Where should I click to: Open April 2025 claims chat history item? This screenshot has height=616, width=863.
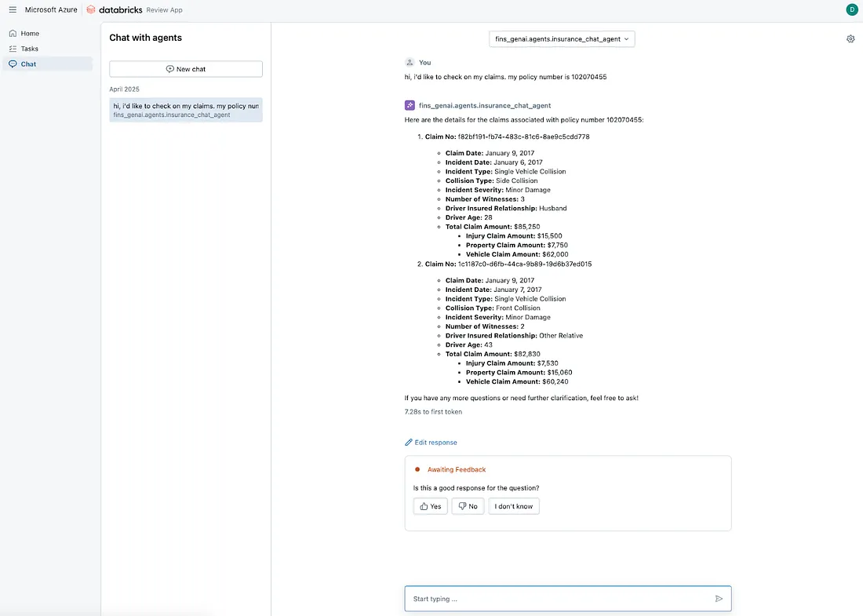pos(186,110)
